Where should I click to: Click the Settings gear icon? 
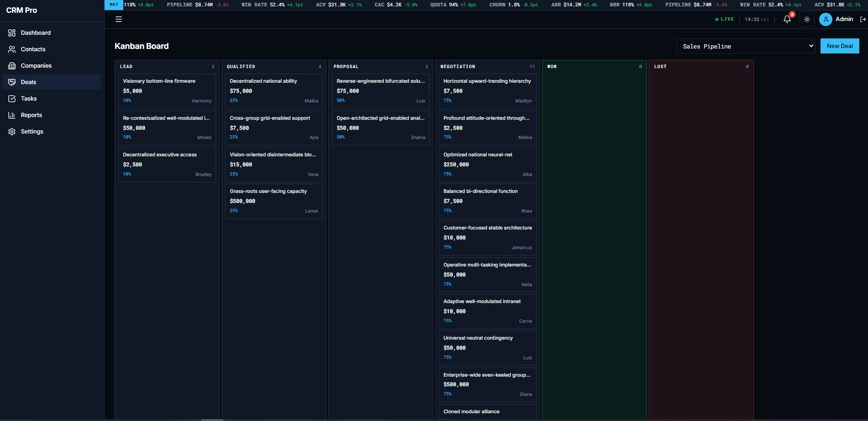[x=12, y=132]
